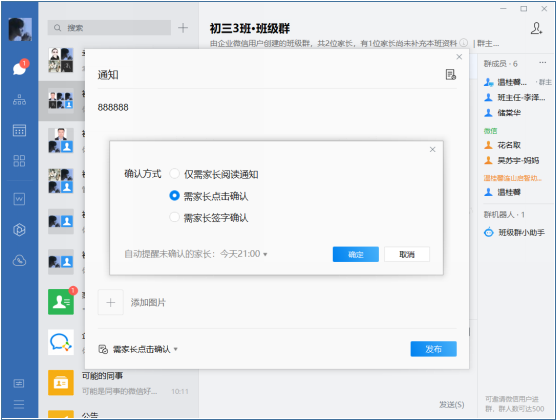Open the 今天21:00 reminder time dropdown
This screenshot has width=556, height=420.
[244, 254]
